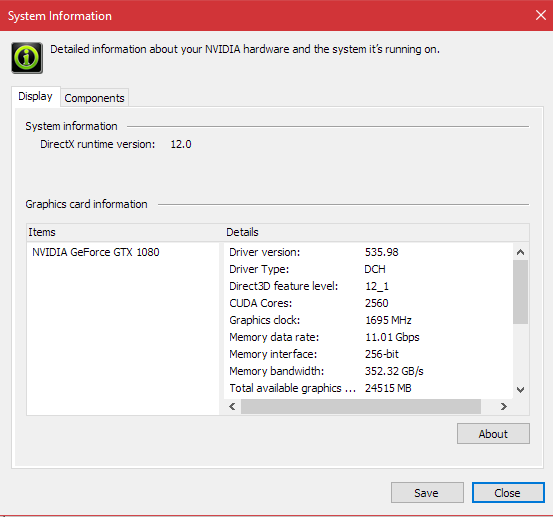553x517 pixels.
Task: Save the system information
Action: [427, 492]
